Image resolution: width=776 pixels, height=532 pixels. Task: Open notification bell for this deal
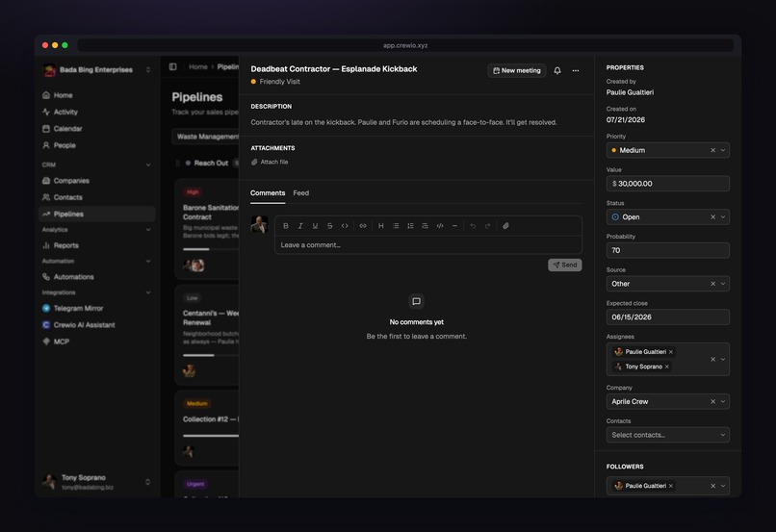(557, 70)
